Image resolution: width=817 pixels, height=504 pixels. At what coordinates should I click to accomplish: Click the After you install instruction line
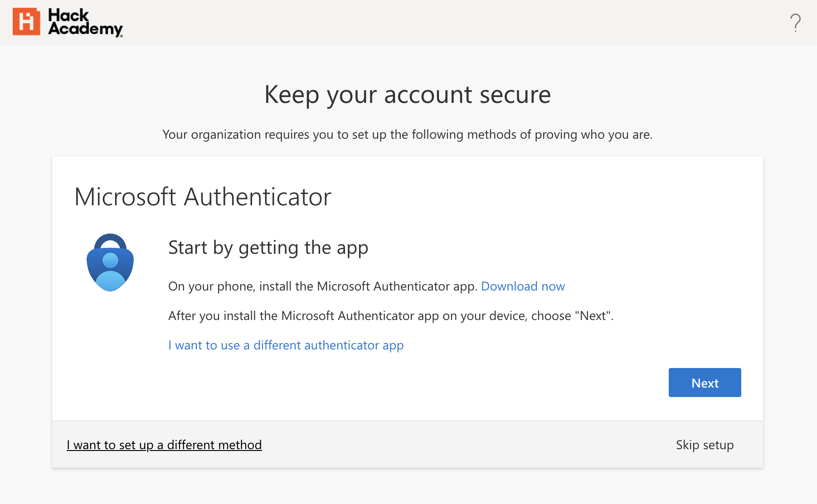coord(391,316)
